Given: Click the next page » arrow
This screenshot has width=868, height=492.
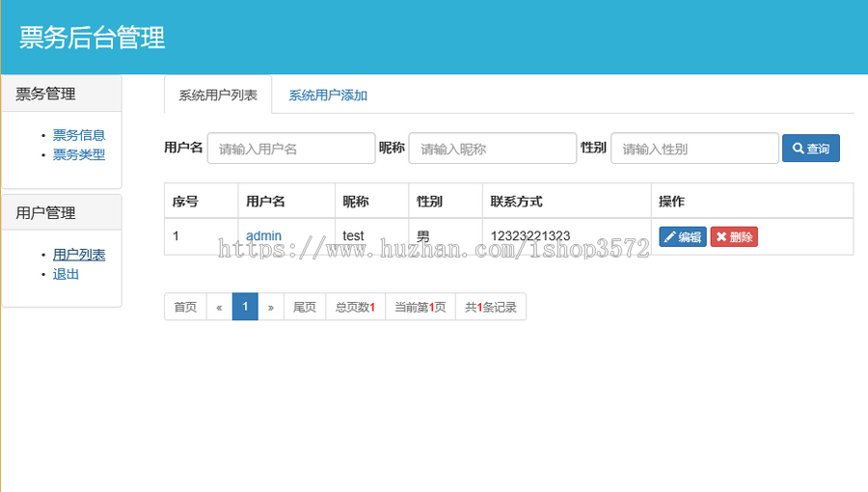Looking at the screenshot, I should coord(271,307).
